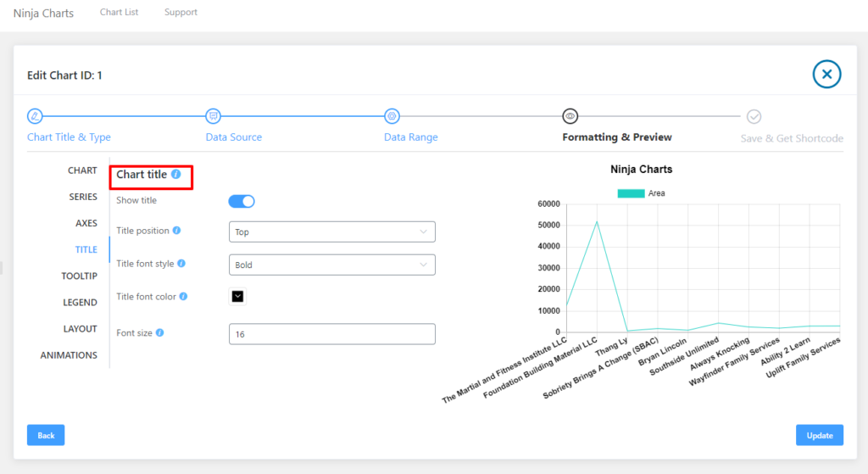Open the Title font color swatch
Viewport: 868px width, 474px height.
click(237, 296)
